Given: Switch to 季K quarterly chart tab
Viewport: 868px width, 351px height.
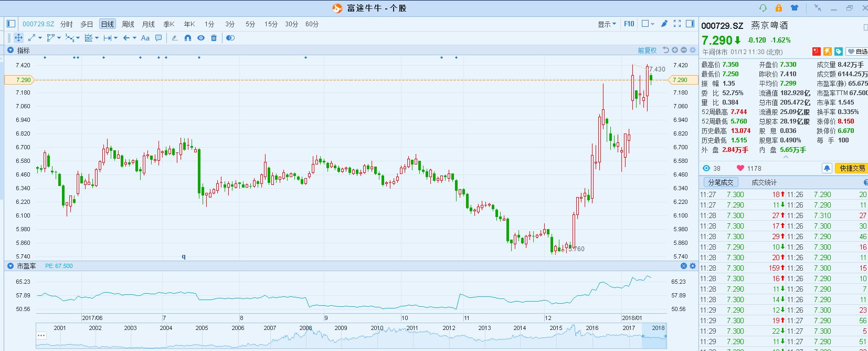Looking at the screenshot, I should tap(169, 24).
